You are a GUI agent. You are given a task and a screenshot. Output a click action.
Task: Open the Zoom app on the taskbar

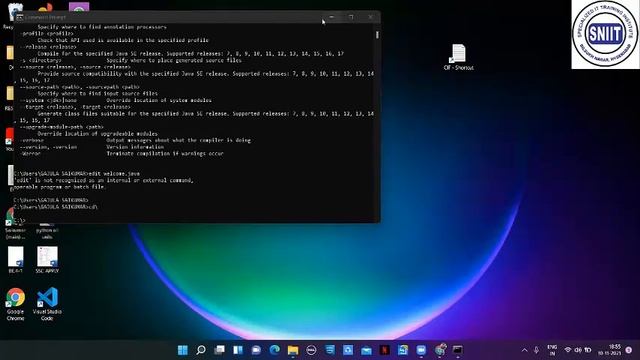coord(421,350)
